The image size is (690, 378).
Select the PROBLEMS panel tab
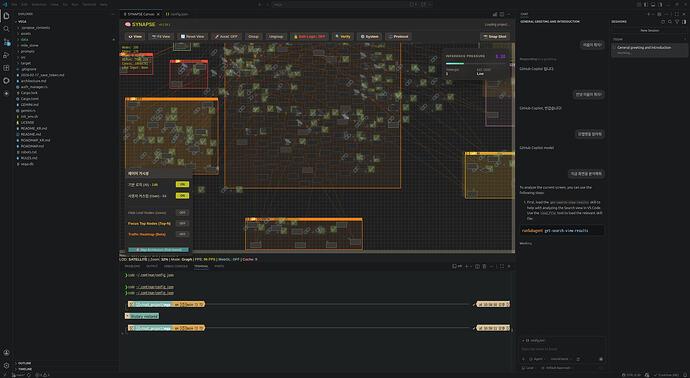coord(132,266)
